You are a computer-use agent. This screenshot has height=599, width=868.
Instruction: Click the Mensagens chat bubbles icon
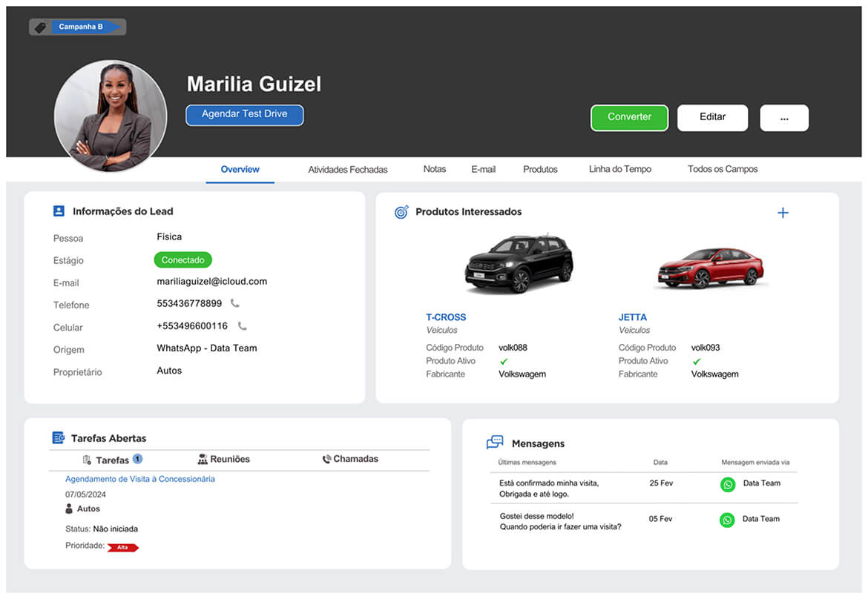[495, 442]
